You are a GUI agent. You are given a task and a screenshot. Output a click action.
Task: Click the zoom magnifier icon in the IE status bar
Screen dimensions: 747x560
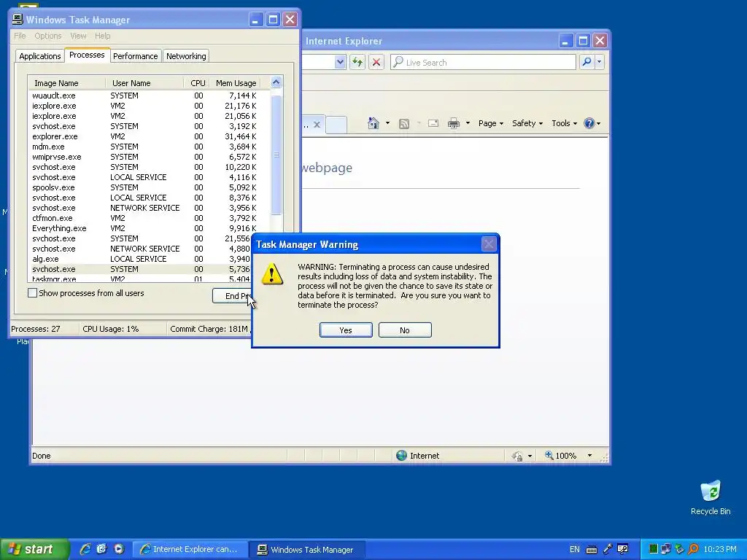pyautogui.click(x=549, y=455)
